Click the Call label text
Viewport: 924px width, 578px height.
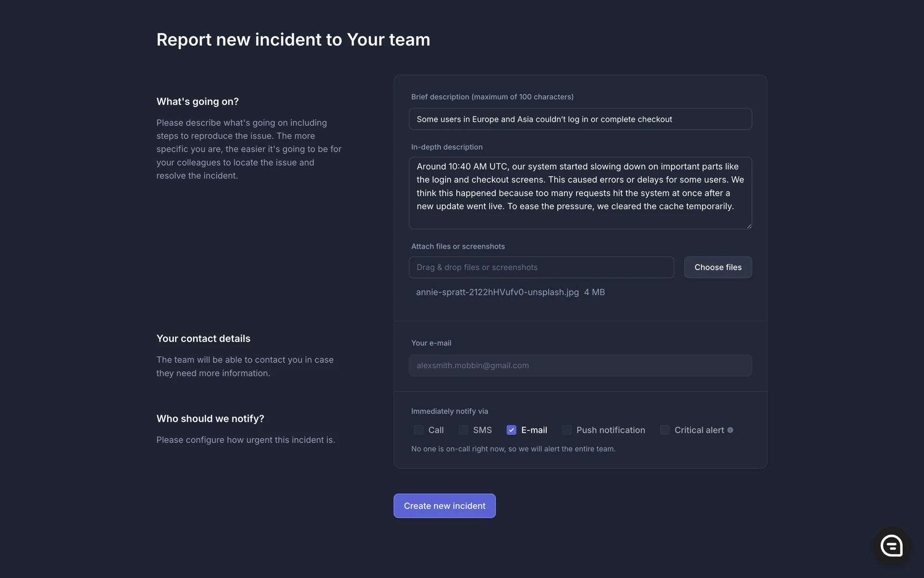click(x=436, y=430)
